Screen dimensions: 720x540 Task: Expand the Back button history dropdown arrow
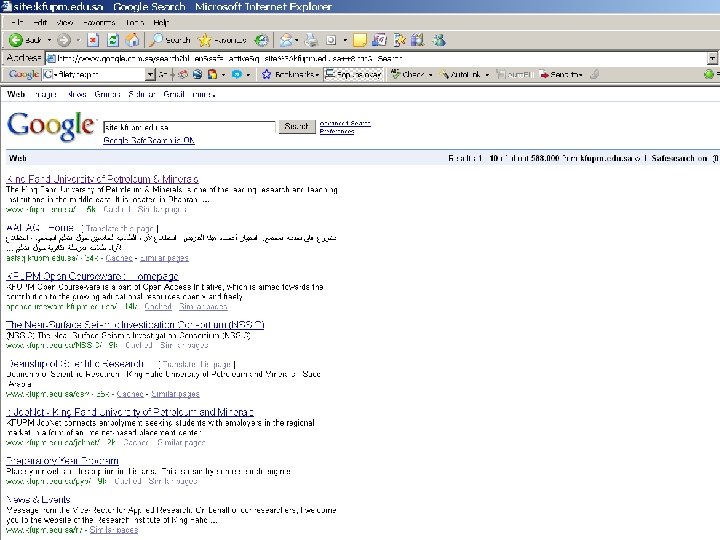tap(49, 40)
